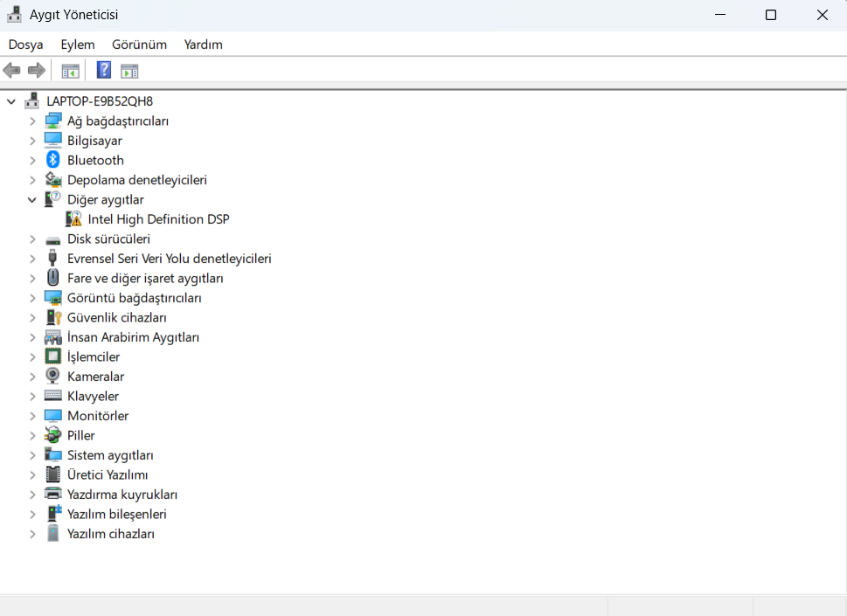Expand the Ağ bağdaştırıcıları node
Image resolution: width=847 pixels, height=616 pixels.
pos(32,121)
